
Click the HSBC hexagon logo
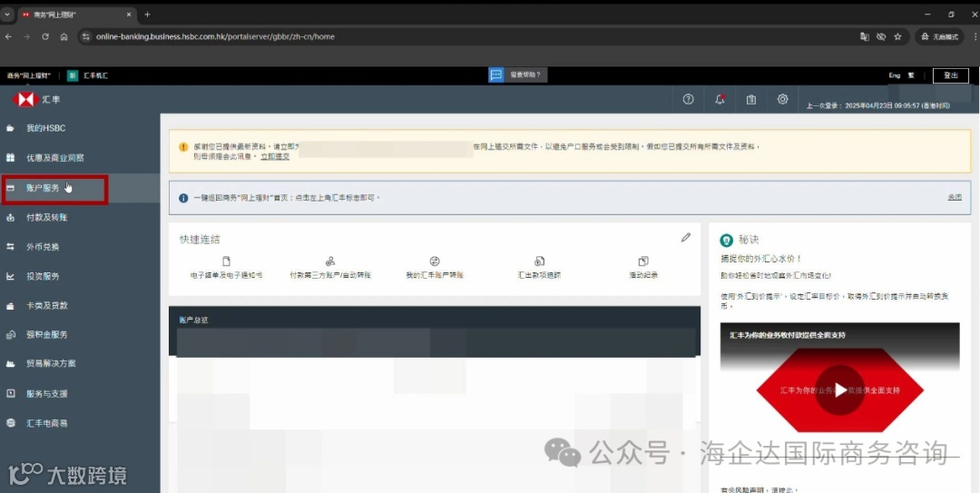[x=25, y=100]
